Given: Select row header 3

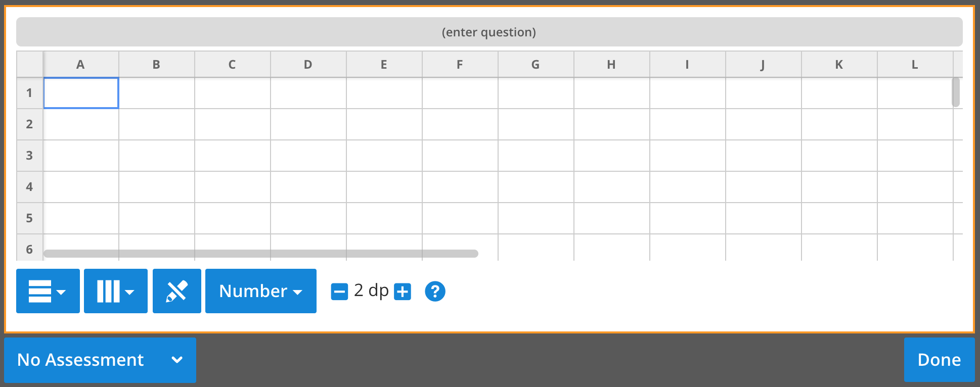Looking at the screenshot, I should click(x=29, y=156).
